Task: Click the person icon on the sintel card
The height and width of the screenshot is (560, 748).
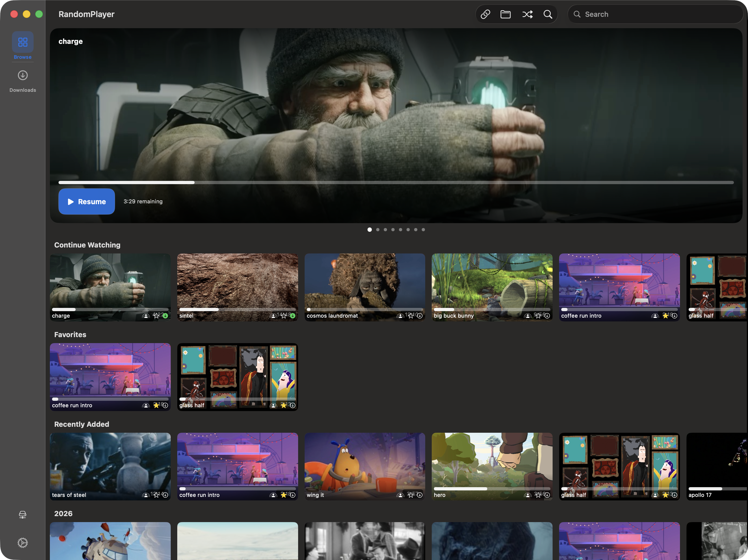Action: [273, 316]
